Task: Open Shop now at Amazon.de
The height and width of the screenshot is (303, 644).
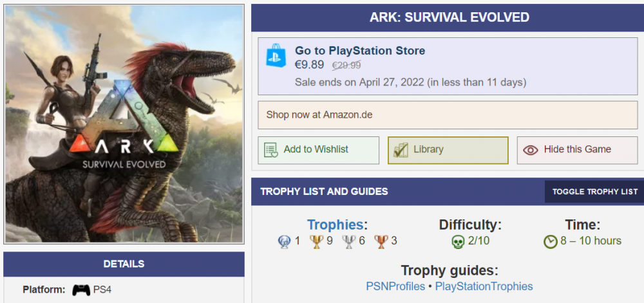Action: click(x=319, y=115)
